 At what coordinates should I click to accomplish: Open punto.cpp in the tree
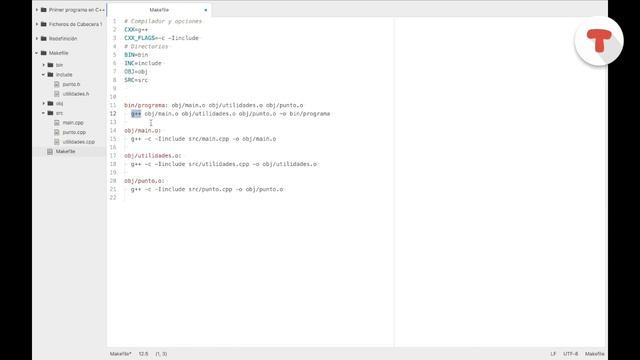click(74, 132)
